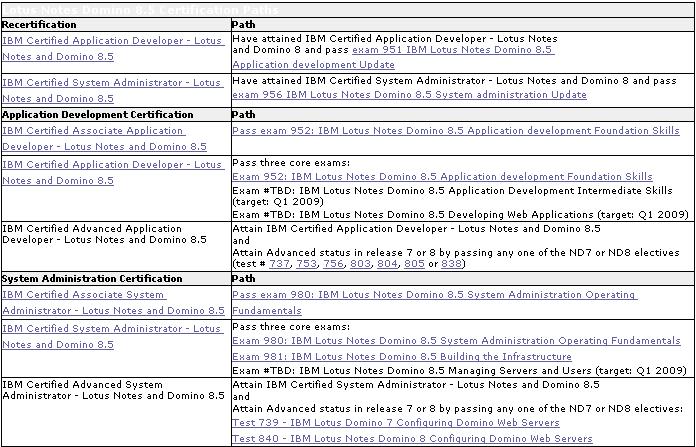Click IBM Certified Advanced Application Developer text

(x=104, y=234)
